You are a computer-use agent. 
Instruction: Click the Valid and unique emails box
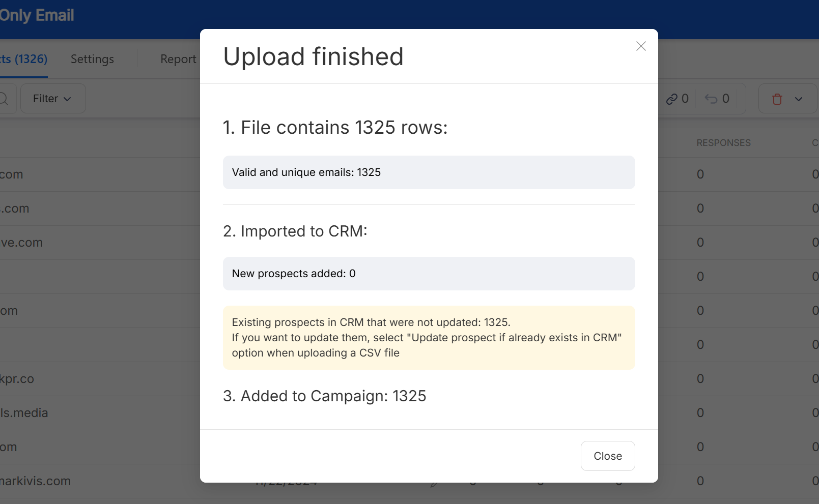[x=429, y=172]
